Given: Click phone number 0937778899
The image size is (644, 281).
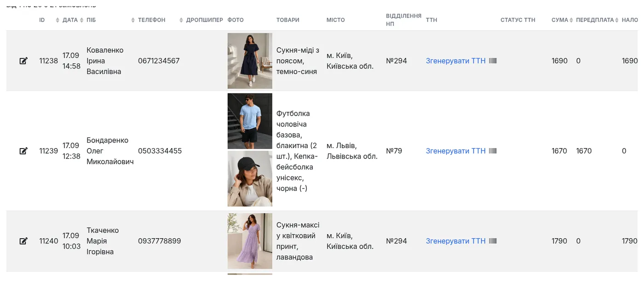Looking at the screenshot, I should click(x=160, y=241).
